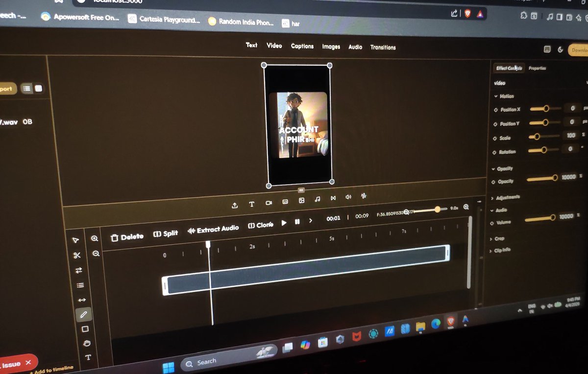Image resolution: width=588 pixels, height=374 pixels.
Task: Open the Images menu
Action: [331, 47]
